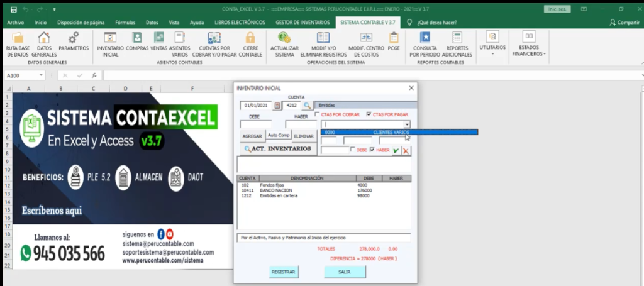This screenshot has width=644, height=286.
Task: Confirm entry with the green check icon
Action: (396, 151)
